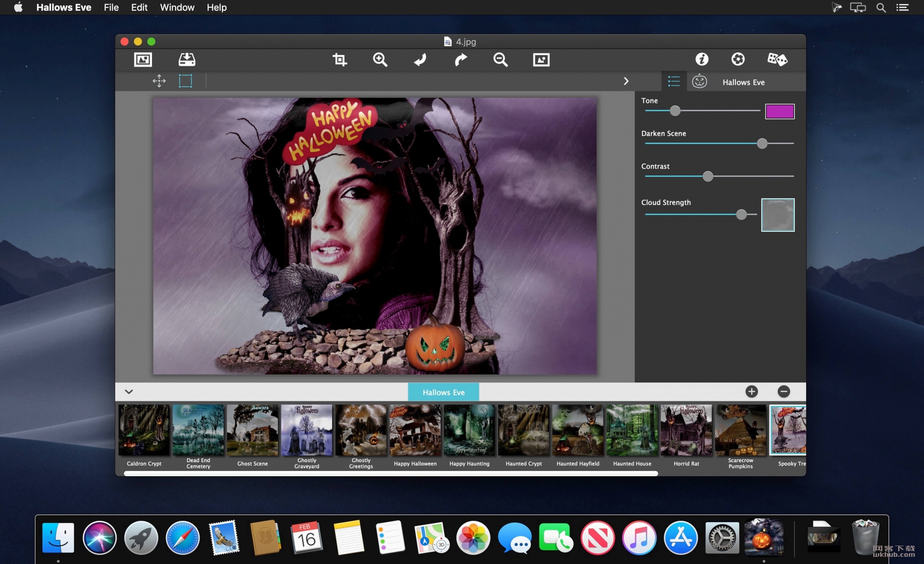Image resolution: width=924 pixels, height=564 pixels.
Task: Open the settings gear icon in the toolbar
Action: click(x=738, y=59)
